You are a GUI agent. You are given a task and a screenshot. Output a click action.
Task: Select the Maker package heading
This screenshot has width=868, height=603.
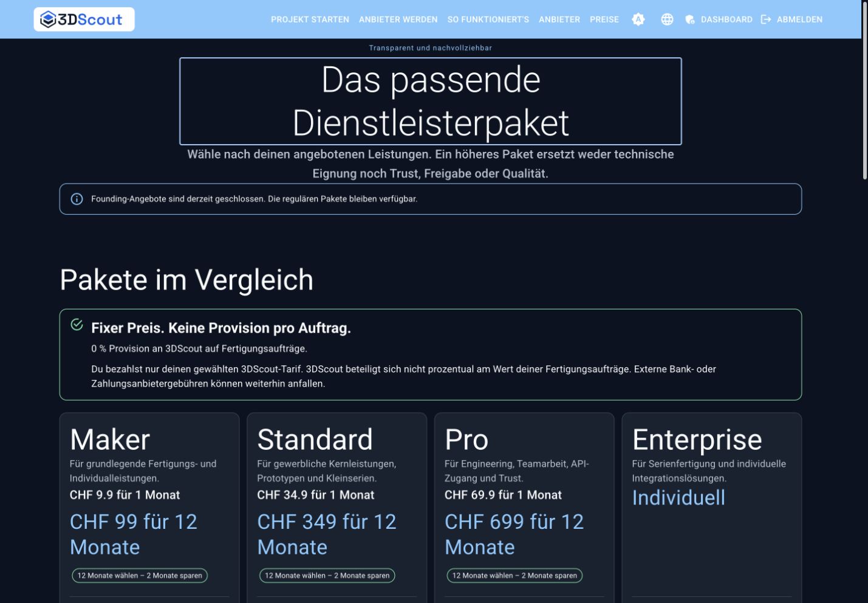click(x=110, y=439)
